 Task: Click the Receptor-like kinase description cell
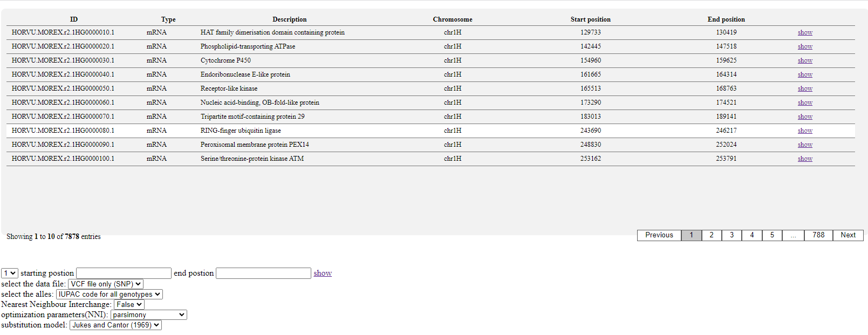click(229, 88)
